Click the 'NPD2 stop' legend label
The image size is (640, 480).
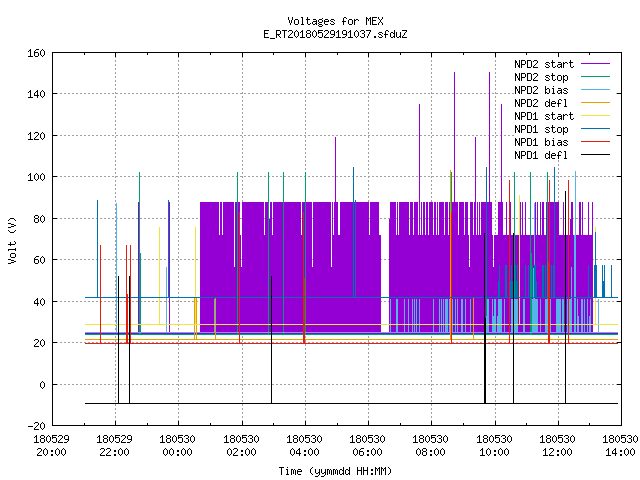(x=541, y=77)
